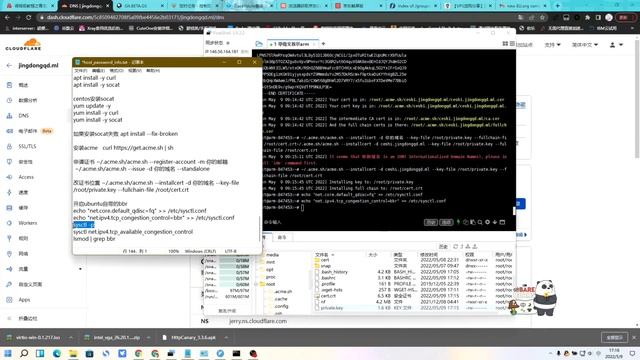
Task: Click the second labeled button in terminal toolbar
Action: (446, 222)
